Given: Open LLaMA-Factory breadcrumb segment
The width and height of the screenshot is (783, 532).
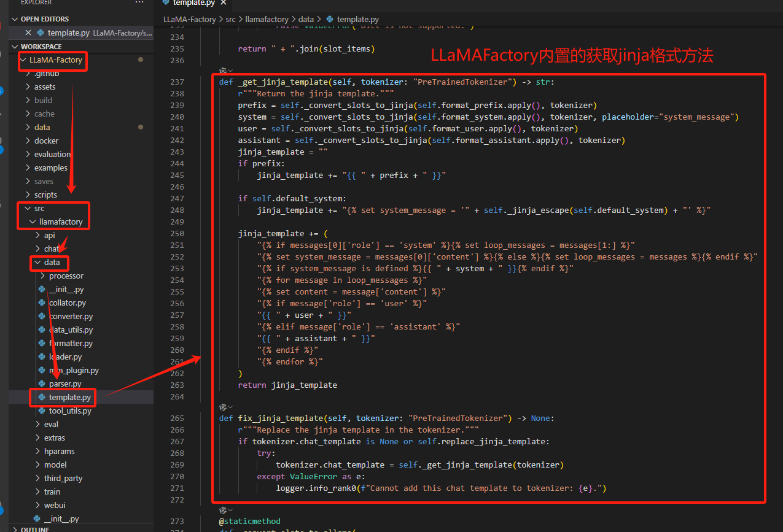Looking at the screenshot, I should [189, 19].
